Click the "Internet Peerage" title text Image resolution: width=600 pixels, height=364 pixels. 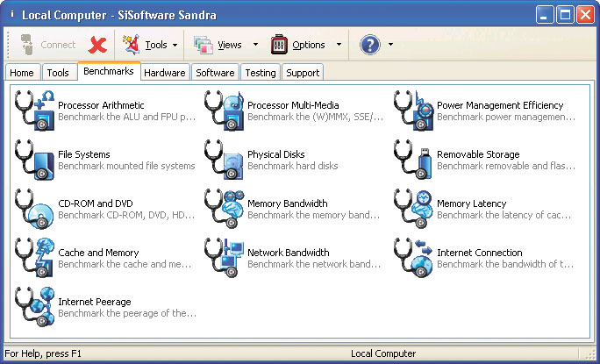pyautogui.click(x=95, y=302)
